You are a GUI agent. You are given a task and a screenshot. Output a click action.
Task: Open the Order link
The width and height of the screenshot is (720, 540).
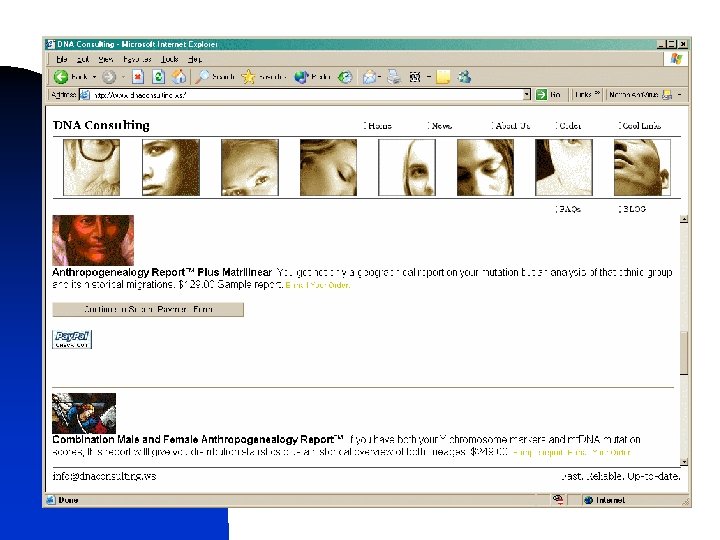tap(568, 126)
